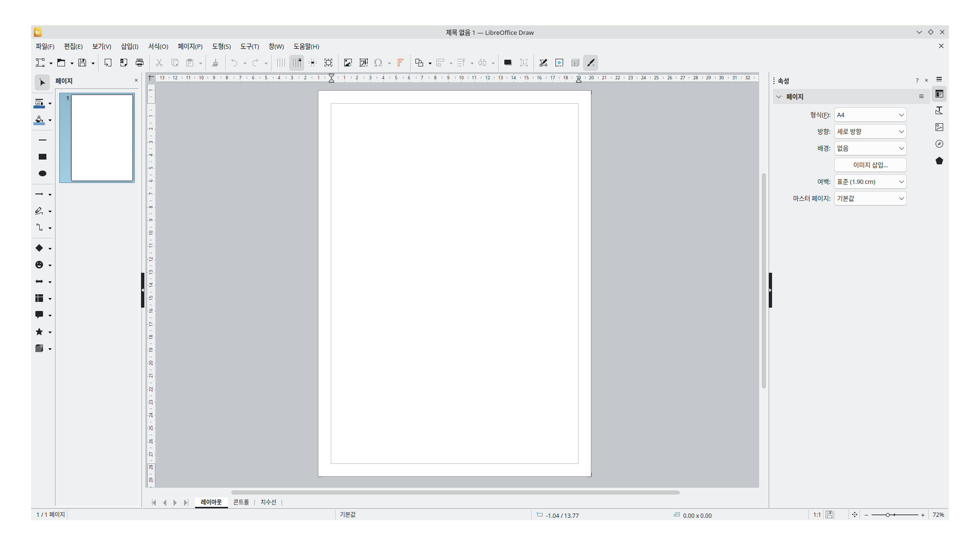This screenshot has height=557, width=980.
Task: Select the Basic Shapes diamond tool
Action: [39, 248]
